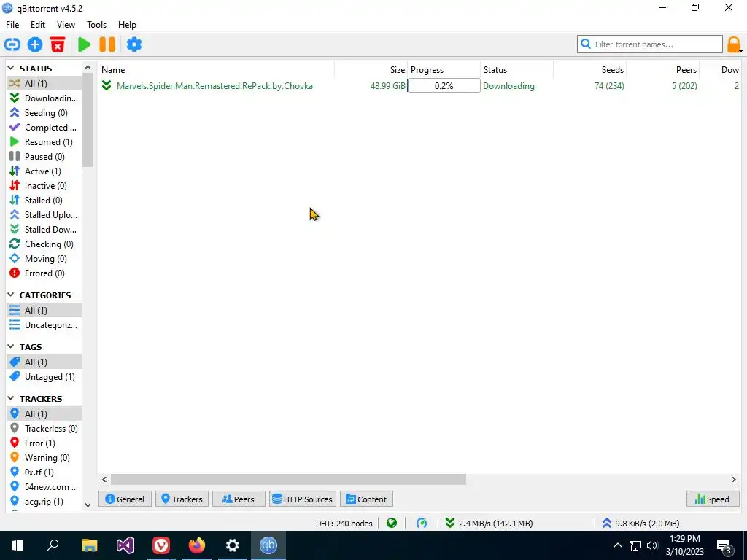Sort by the Name column header
The height and width of the screenshot is (560, 747).
(x=217, y=70)
